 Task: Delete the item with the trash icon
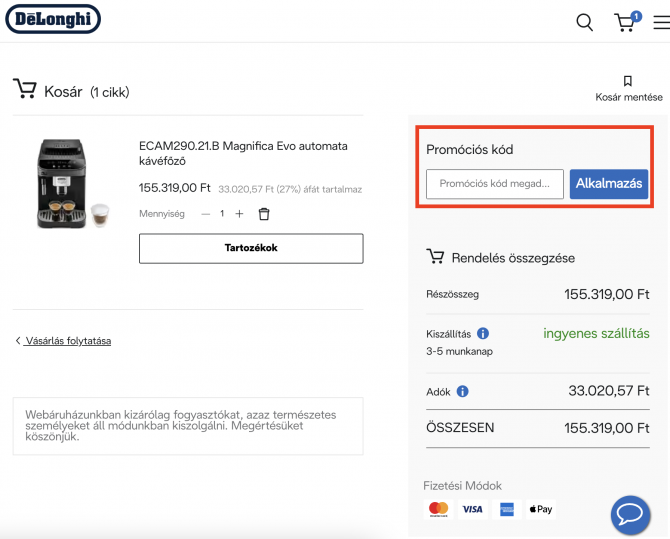pos(264,214)
